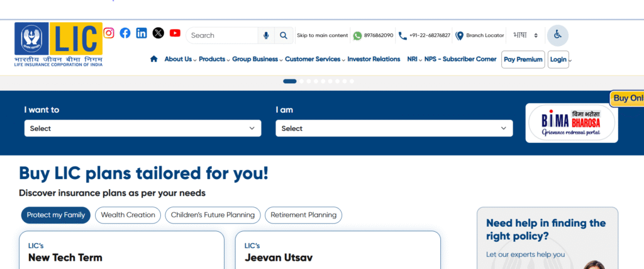Click the Pay Premium button
Image resolution: width=644 pixels, height=269 pixels.
pos(523,59)
